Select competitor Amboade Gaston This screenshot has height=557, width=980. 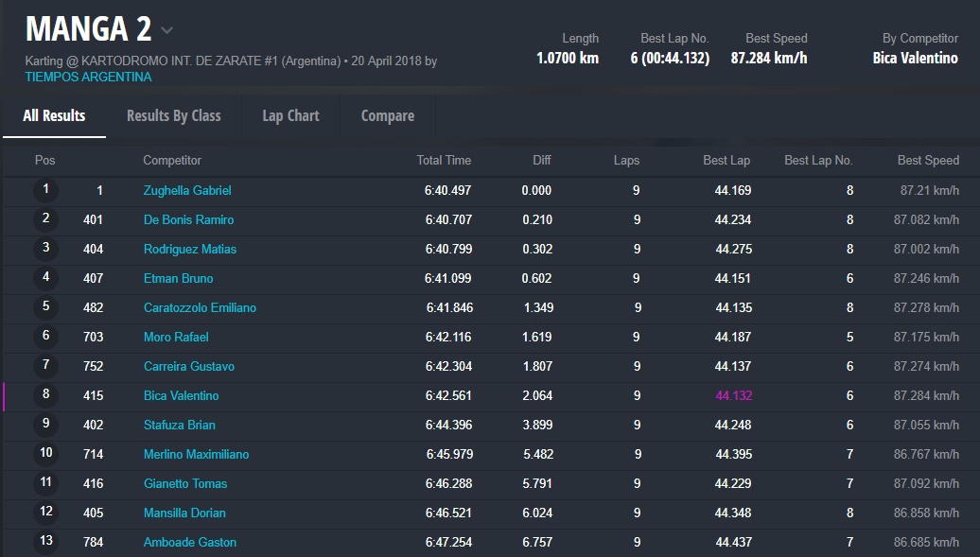pyautogui.click(x=190, y=542)
